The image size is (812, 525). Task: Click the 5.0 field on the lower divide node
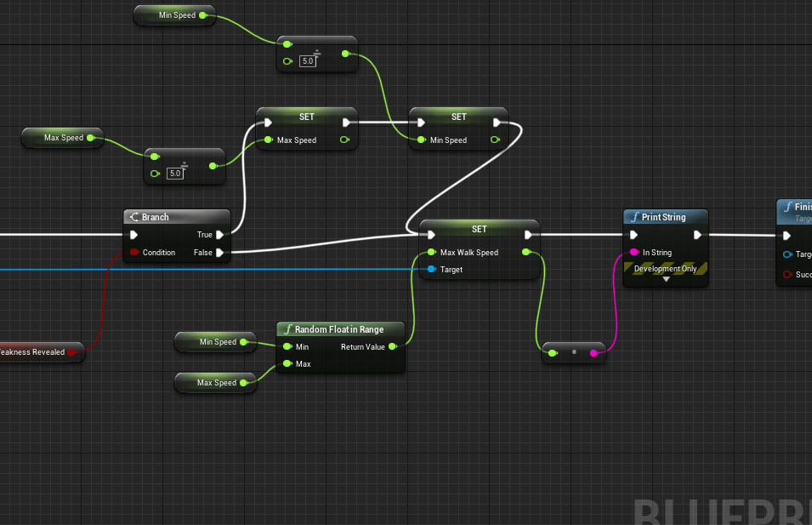tap(175, 174)
